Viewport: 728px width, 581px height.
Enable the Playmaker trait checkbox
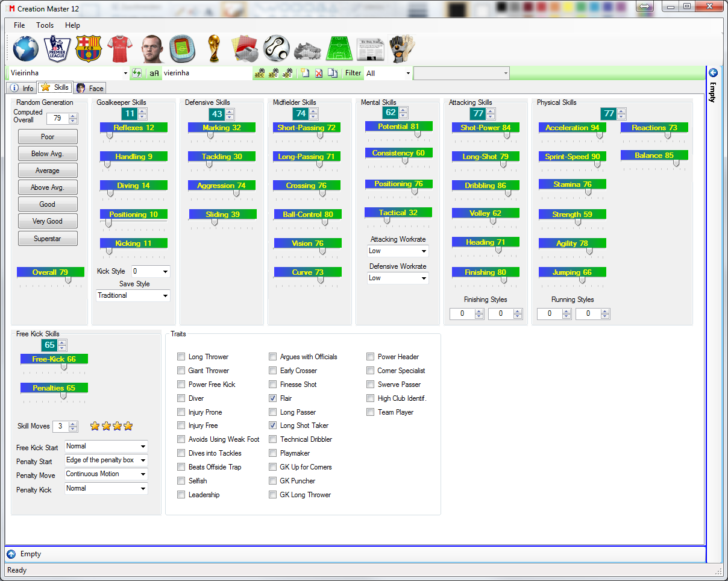pos(273,453)
